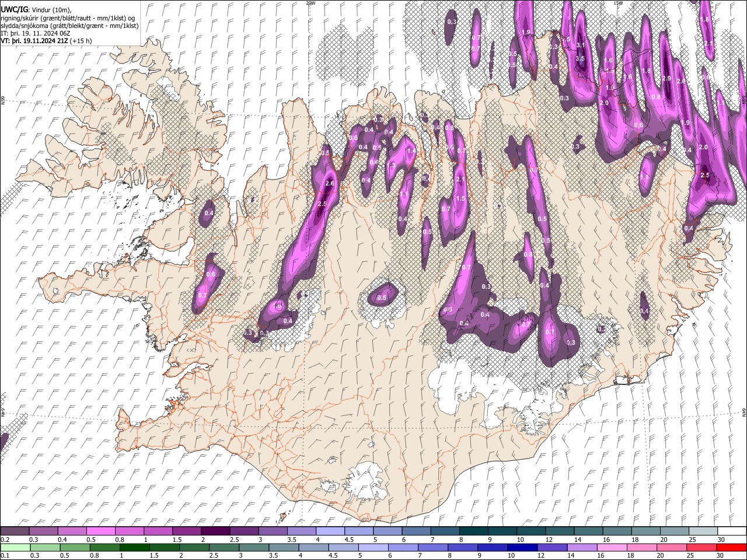Click the '15W' longitude label on the top border
This screenshot has height=560, width=747.
click(618, 3)
